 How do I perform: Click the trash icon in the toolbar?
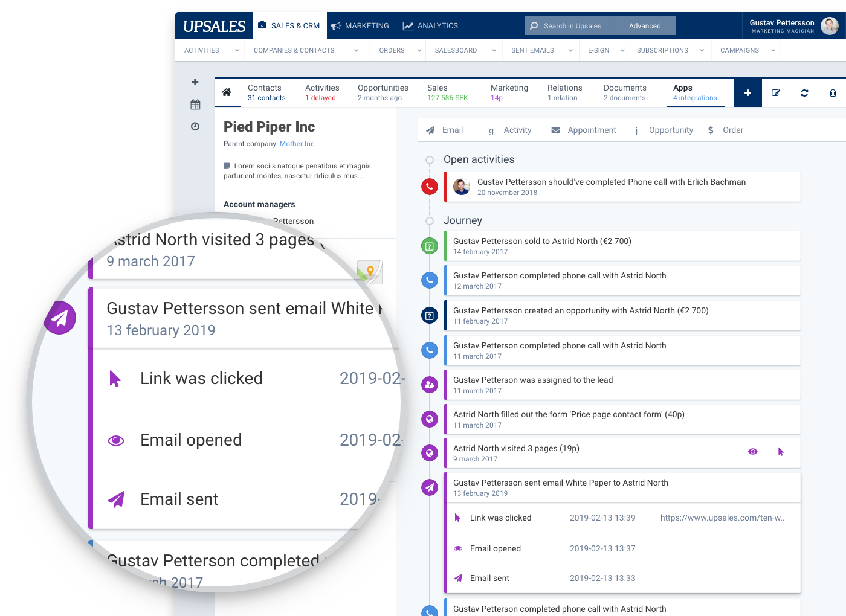833,92
